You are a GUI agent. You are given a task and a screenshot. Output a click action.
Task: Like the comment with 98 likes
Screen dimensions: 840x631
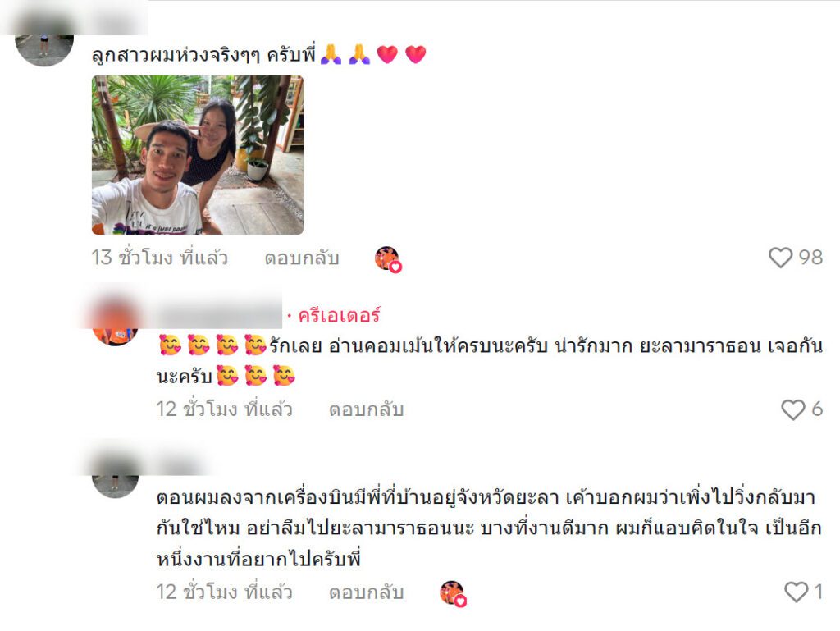(x=781, y=258)
